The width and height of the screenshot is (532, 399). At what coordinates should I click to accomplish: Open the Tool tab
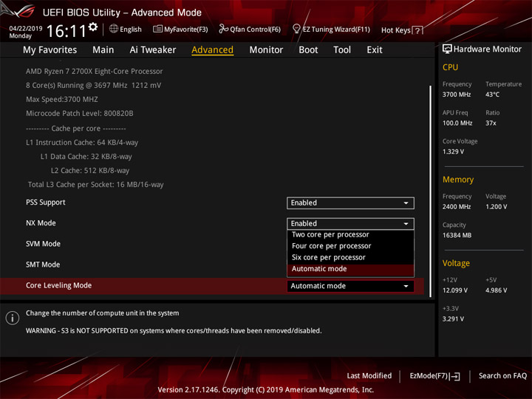pos(342,50)
